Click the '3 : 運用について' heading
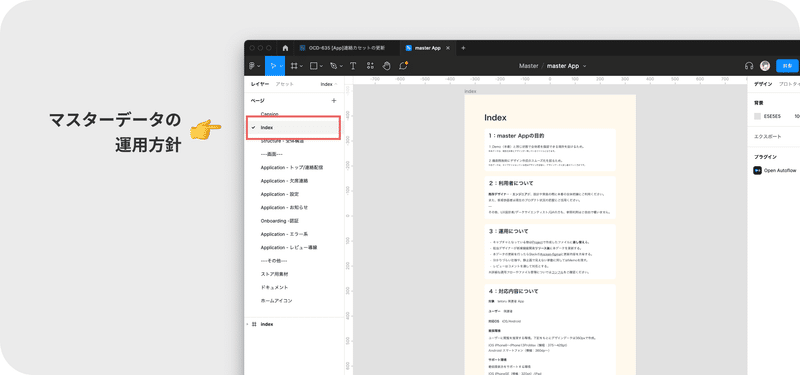This screenshot has width=800, height=375. [x=508, y=231]
